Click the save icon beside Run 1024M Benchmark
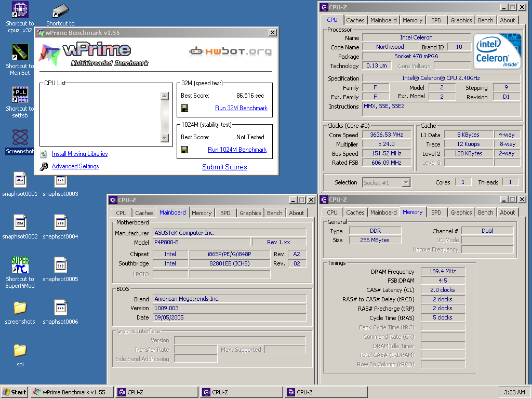This screenshot has width=532, height=399. pos(184,150)
